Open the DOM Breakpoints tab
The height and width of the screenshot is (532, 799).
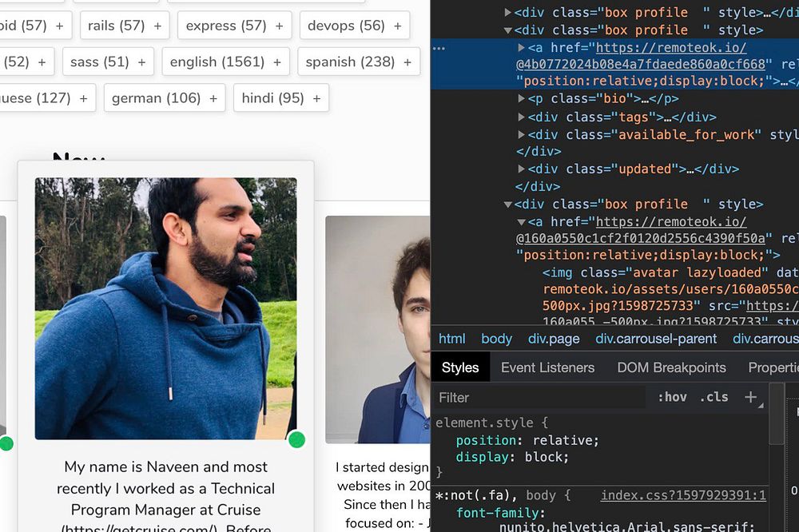tap(671, 367)
